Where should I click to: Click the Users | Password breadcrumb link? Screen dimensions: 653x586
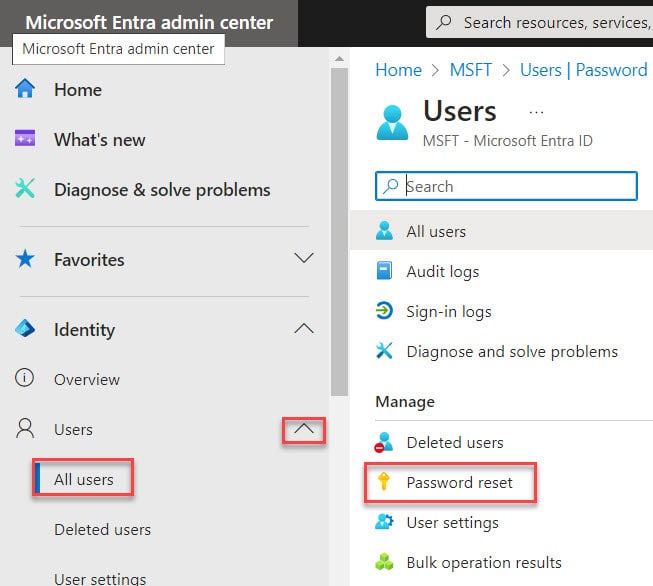coord(583,70)
